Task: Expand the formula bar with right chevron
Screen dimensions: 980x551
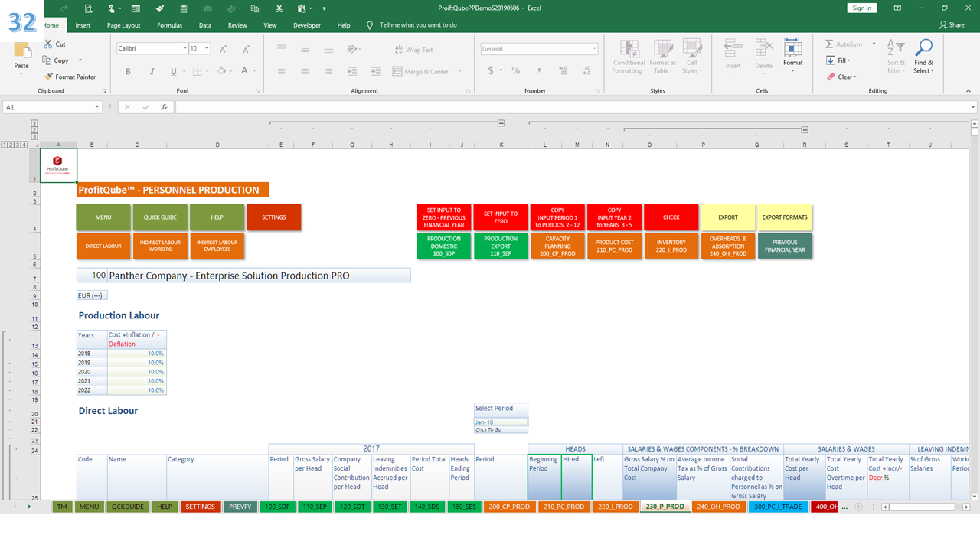Action: click(x=973, y=107)
